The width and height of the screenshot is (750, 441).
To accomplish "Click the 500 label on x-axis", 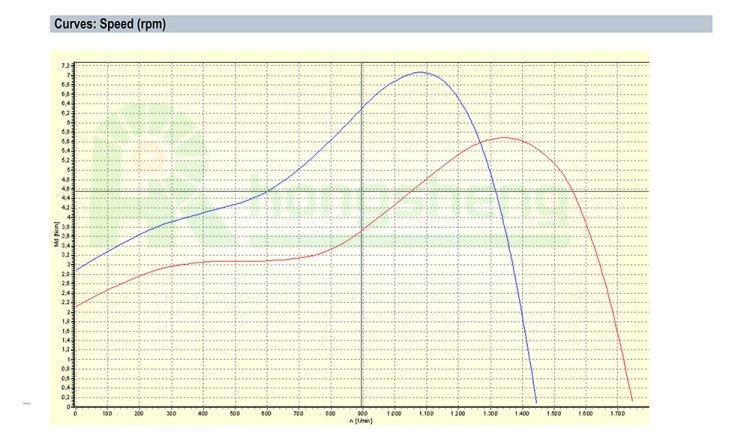I will (234, 413).
